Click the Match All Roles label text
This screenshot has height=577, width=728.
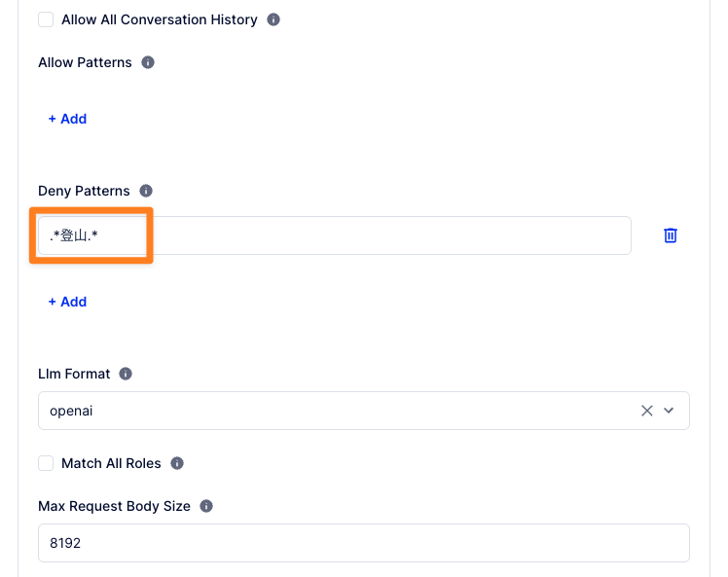109,463
